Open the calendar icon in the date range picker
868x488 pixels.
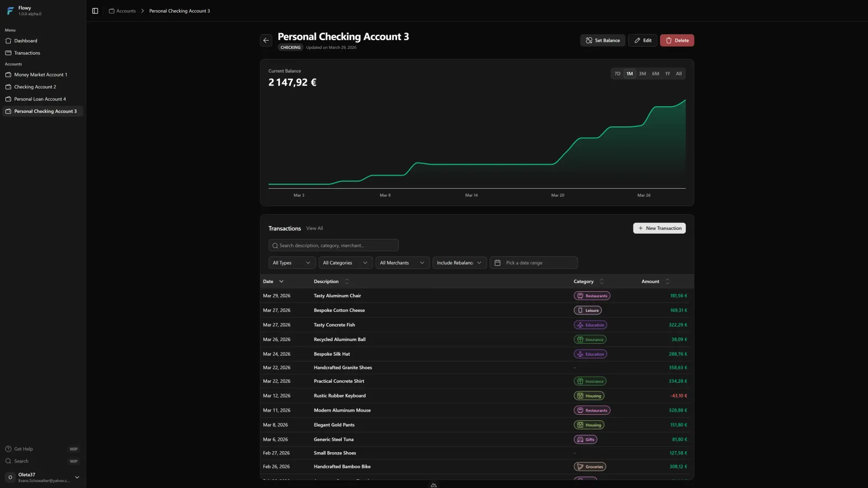tap(497, 262)
